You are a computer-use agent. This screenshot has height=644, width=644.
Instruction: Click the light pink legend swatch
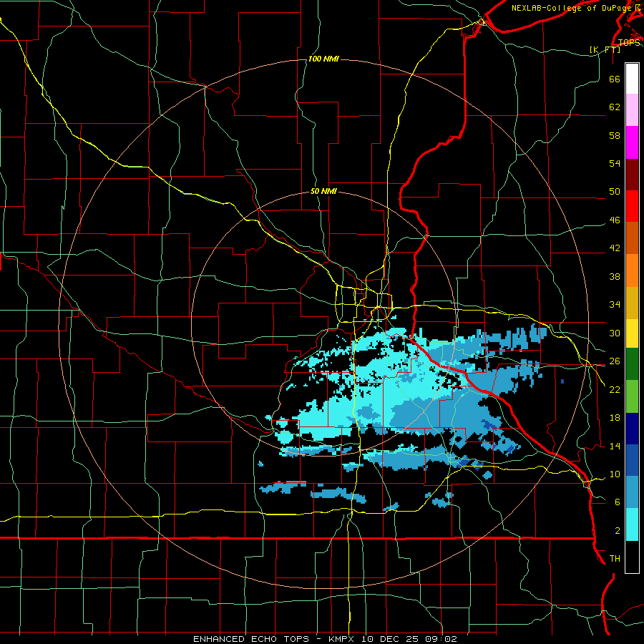[632, 110]
